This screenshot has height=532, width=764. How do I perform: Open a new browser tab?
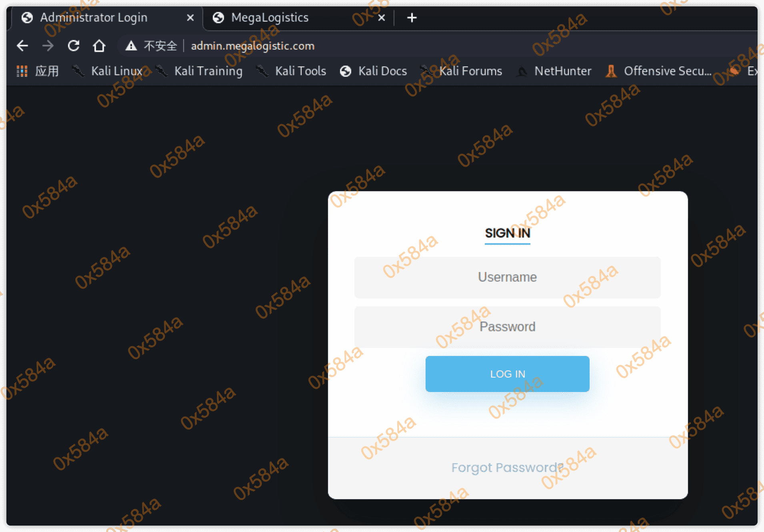(412, 18)
